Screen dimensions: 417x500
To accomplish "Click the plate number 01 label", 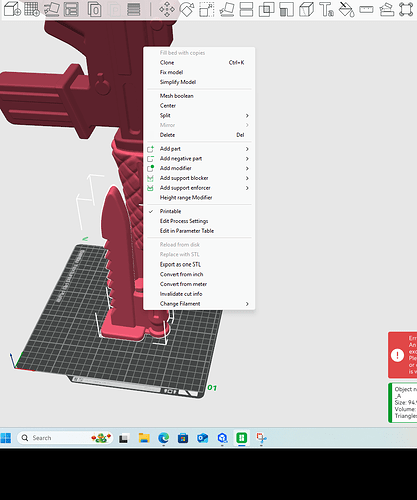I will point(212,388).
